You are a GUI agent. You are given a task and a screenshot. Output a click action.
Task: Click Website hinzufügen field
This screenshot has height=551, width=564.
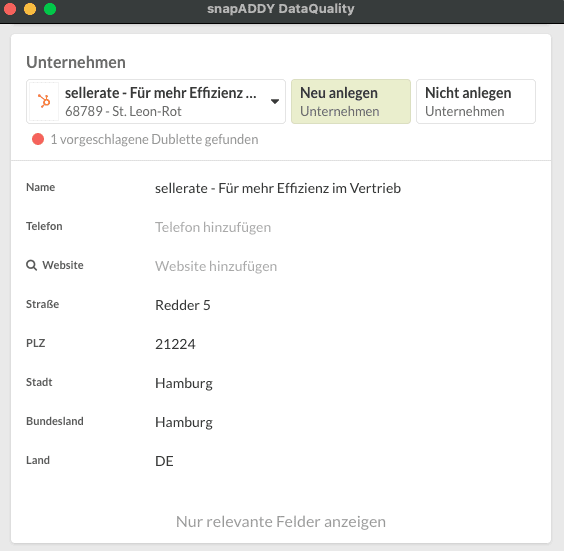pos(216,266)
